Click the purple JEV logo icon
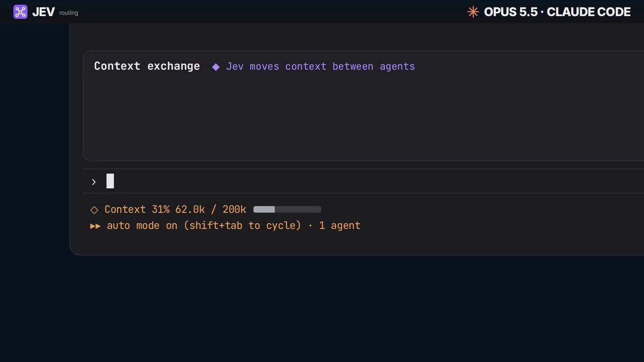This screenshot has height=362, width=644. tap(20, 12)
